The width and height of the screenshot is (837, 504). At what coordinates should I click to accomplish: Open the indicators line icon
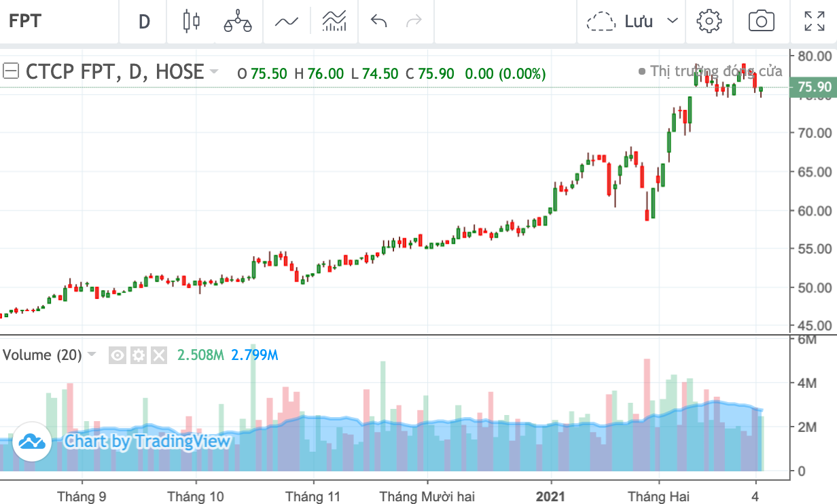click(x=287, y=21)
